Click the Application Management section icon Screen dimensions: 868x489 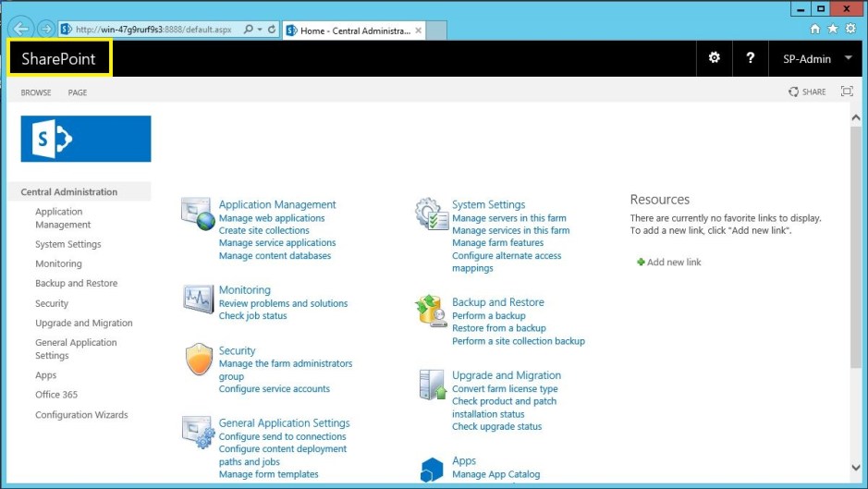[x=198, y=214]
